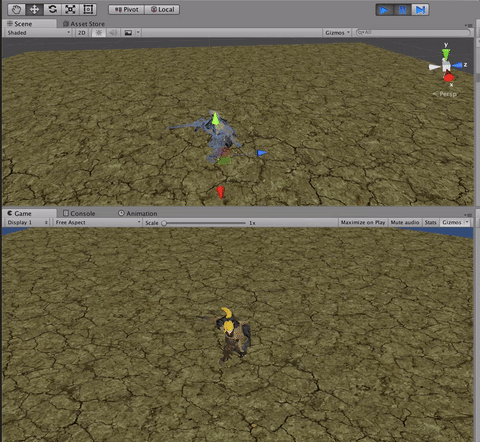The width and height of the screenshot is (480, 442).
Task: Click the red X axis gizmo cone
Action: coord(449,77)
